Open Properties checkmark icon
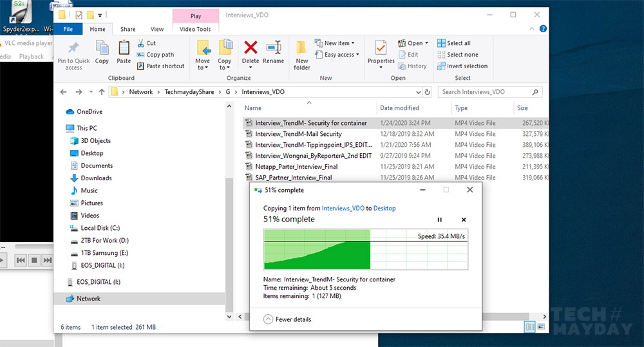The width and height of the screenshot is (644, 347). [x=381, y=48]
